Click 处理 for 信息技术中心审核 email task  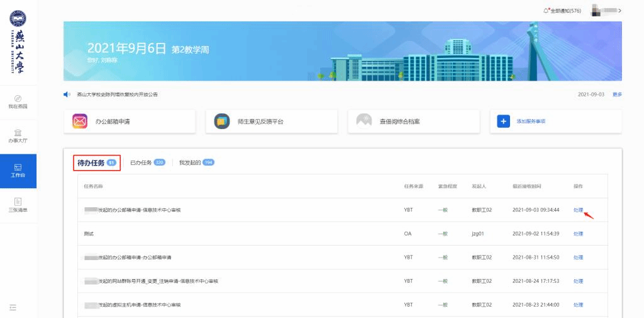578,210
